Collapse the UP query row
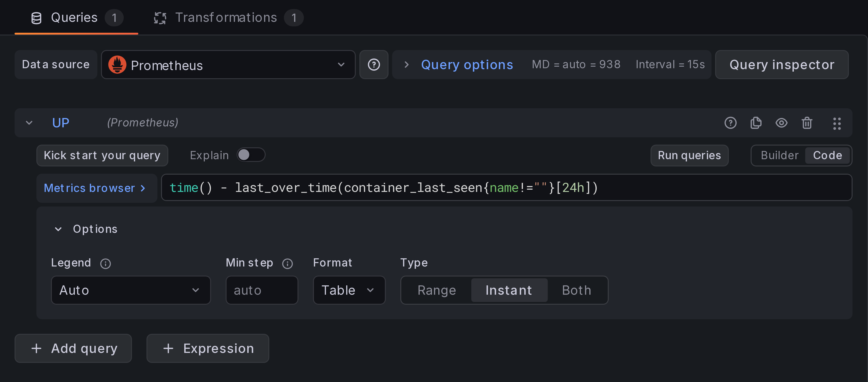This screenshot has height=382, width=868. tap(29, 123)
